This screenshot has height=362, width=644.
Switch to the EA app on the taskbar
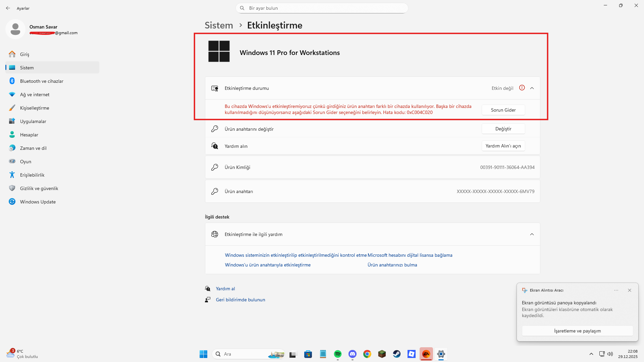426,354
